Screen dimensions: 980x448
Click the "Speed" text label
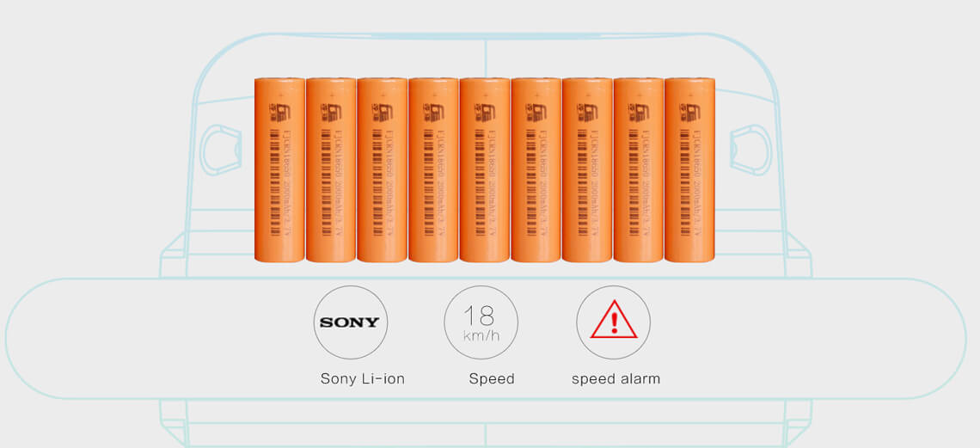point(492,378)
